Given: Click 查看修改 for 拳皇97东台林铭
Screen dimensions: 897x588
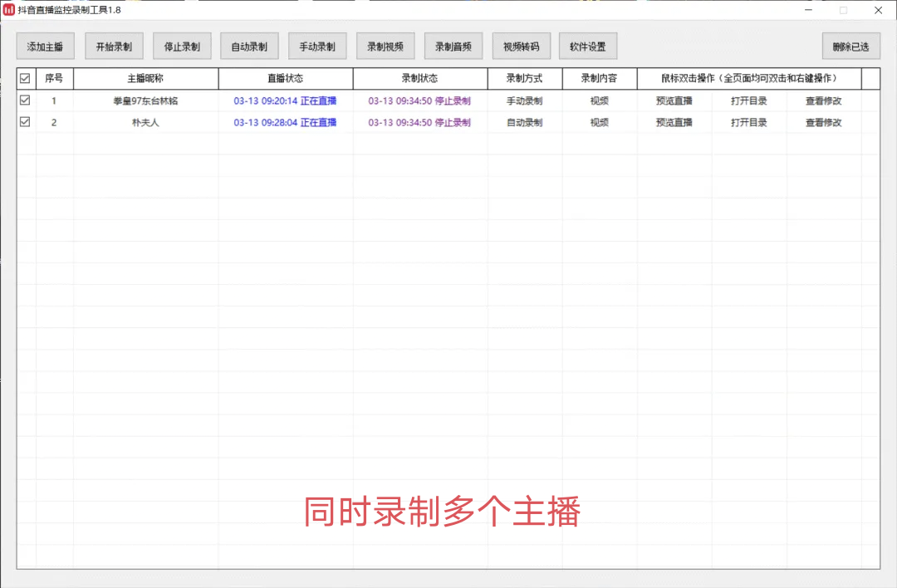Looking at the screenshot, I should [824, 100].
